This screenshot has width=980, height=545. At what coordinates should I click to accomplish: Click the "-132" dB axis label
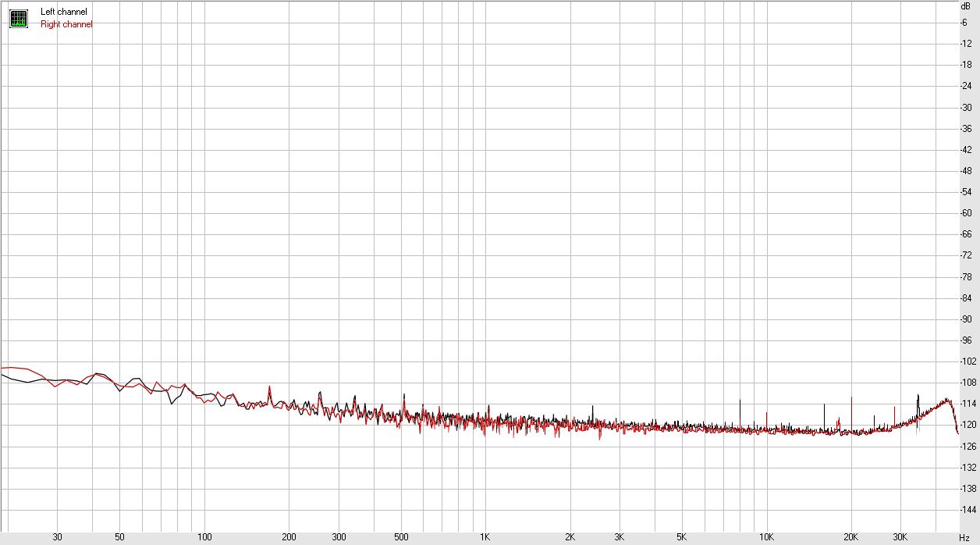tap(968, 468)
